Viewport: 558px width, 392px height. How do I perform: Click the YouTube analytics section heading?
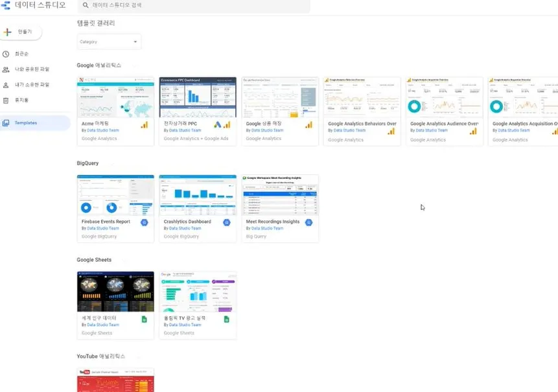(100, 356)
